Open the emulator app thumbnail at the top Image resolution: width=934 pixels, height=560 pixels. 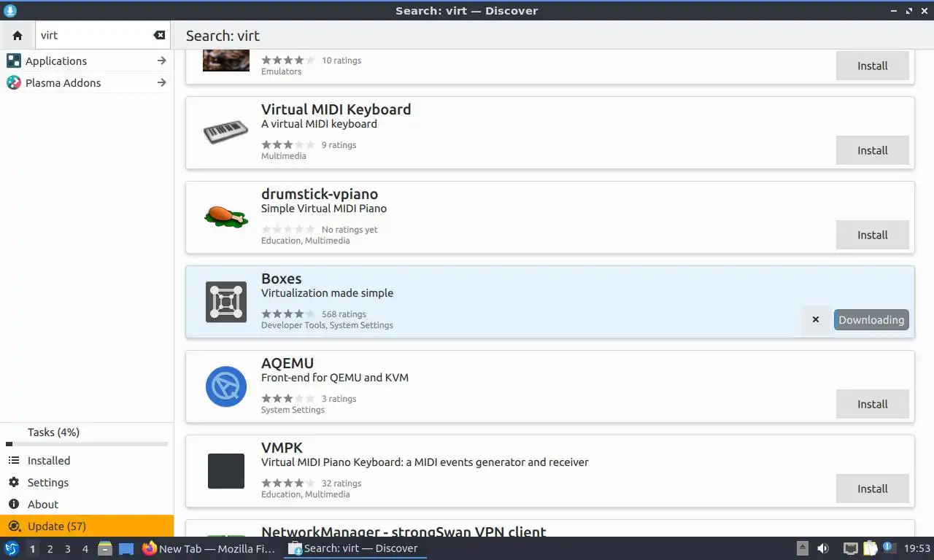[225, 60]
